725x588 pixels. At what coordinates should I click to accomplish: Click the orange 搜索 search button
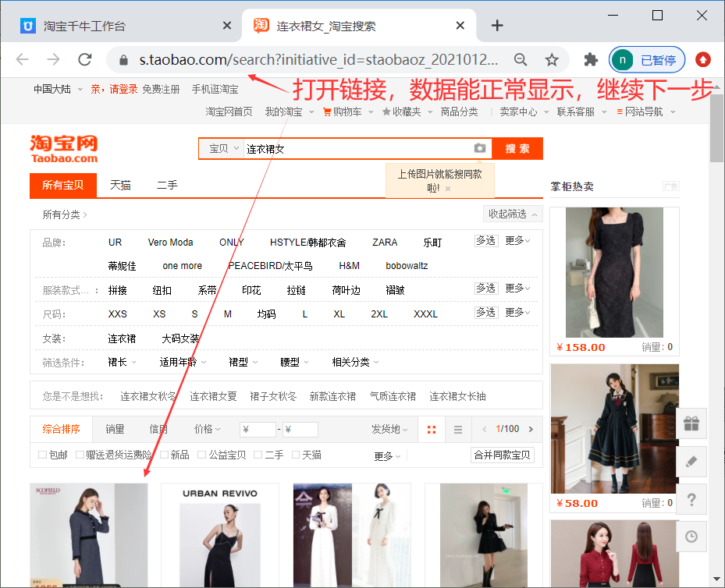(517, 148)
